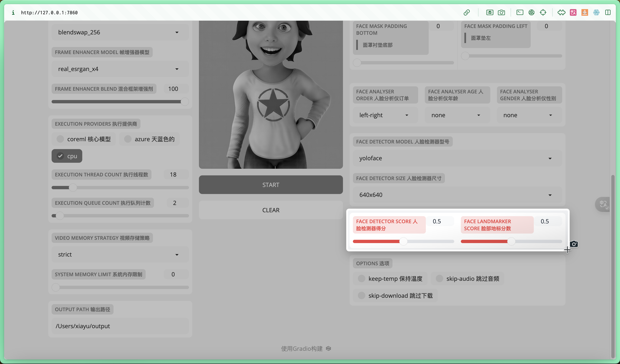Click the face landmarker score slider handle
Screen dimensions: 620x364
[x=511, y=242]
